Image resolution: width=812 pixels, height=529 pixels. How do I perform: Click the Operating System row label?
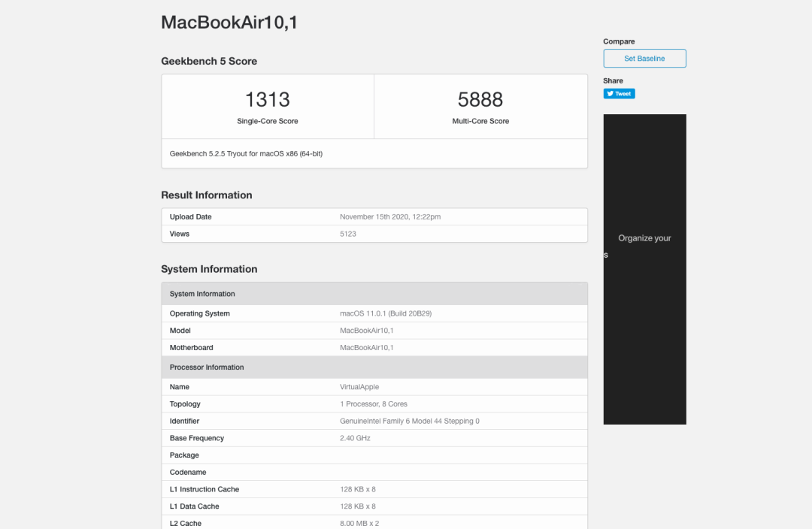click(199, 313)
